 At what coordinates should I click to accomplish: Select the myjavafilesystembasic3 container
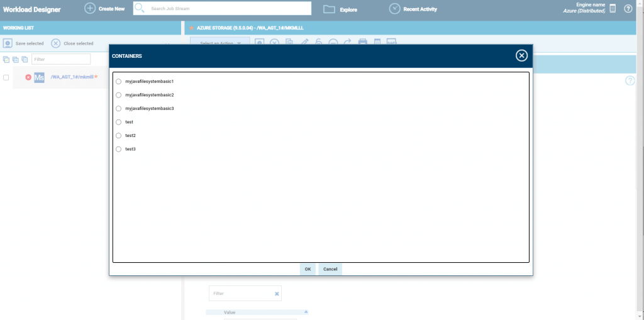click(x=118, y=108)
